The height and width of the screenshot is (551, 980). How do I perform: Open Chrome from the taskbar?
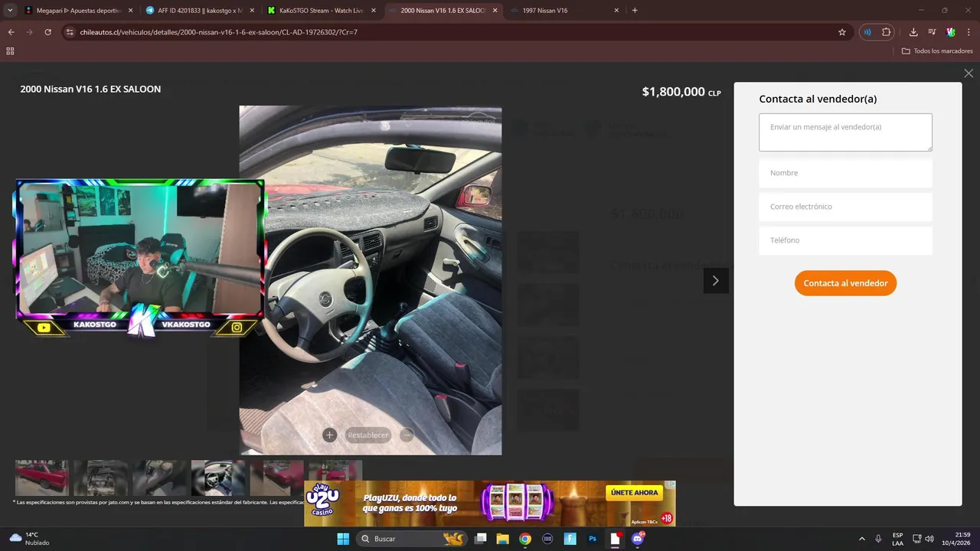(x=525, y=539)
